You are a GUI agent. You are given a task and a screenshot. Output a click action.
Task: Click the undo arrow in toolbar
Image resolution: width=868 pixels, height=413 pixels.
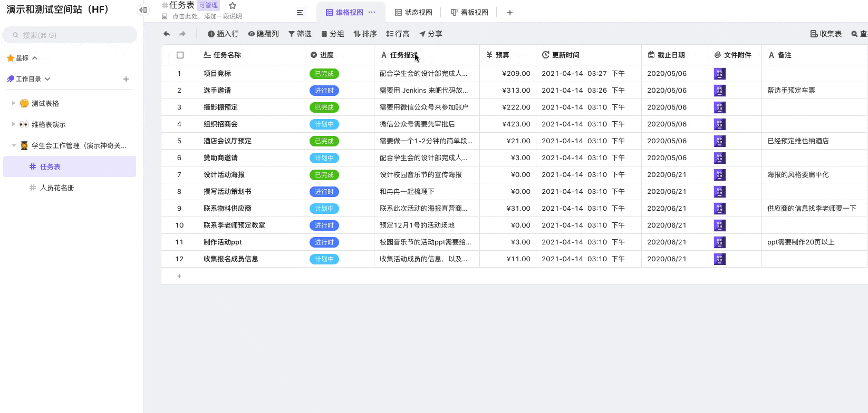coord(167,34)
